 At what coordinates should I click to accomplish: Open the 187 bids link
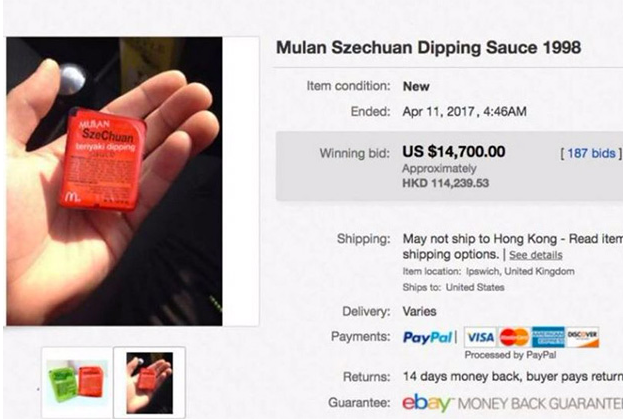(x=591, y=153)
